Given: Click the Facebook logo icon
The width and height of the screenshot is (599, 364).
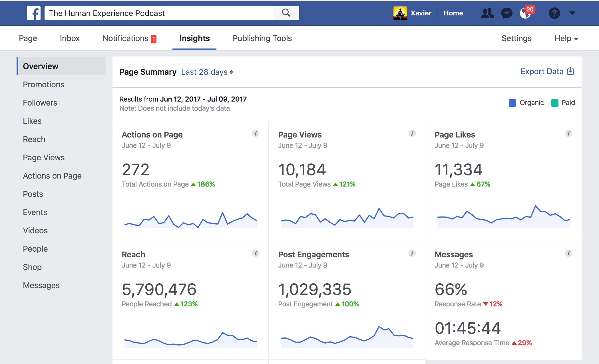Looking at the screenshot, I should point(34,13).
